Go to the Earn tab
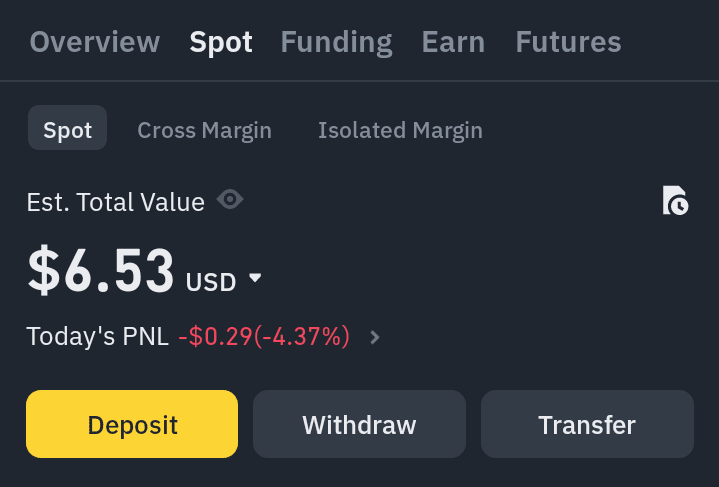This screenshot has width=719, height=487. [x=454, y=42]
